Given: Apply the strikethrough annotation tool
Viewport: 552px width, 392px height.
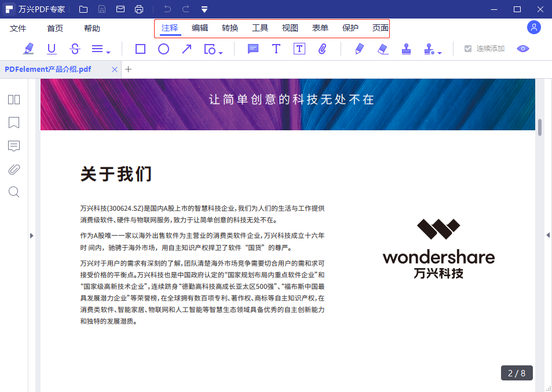Looking at the screenshot, I should click(74, 49).
